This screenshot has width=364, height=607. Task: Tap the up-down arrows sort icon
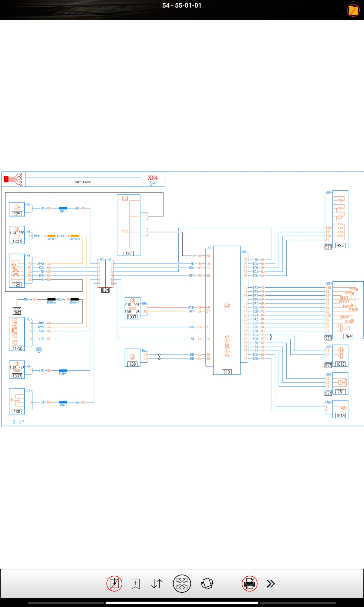click(157, 583)
